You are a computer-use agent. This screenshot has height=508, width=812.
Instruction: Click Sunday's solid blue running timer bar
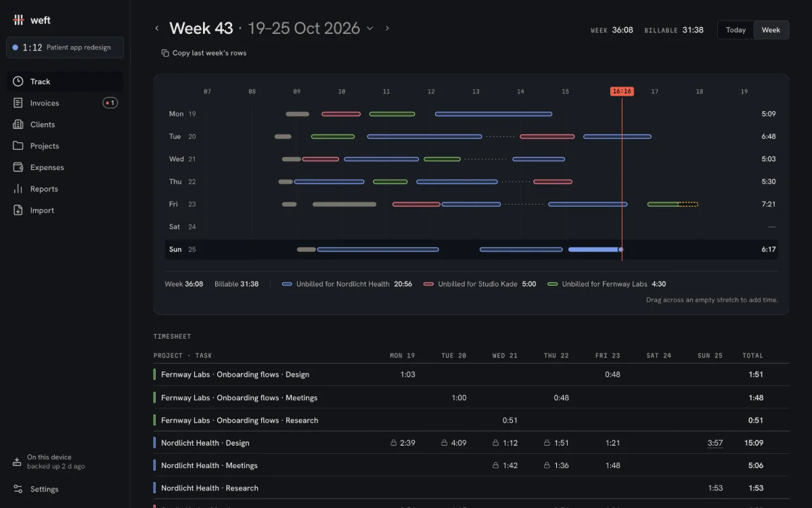[595, 249]
